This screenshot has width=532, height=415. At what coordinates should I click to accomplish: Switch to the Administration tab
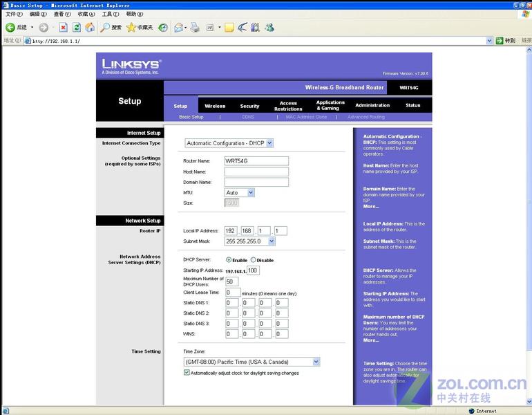[x=372, y=105]
